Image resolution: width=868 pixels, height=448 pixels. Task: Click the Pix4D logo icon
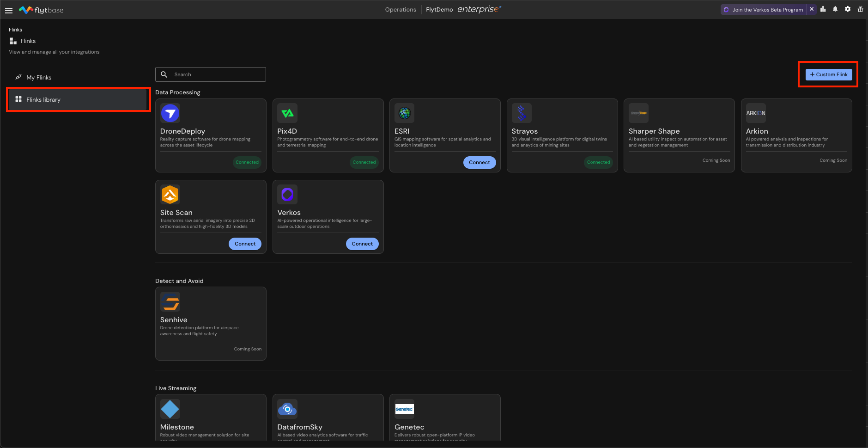(287, 113)
